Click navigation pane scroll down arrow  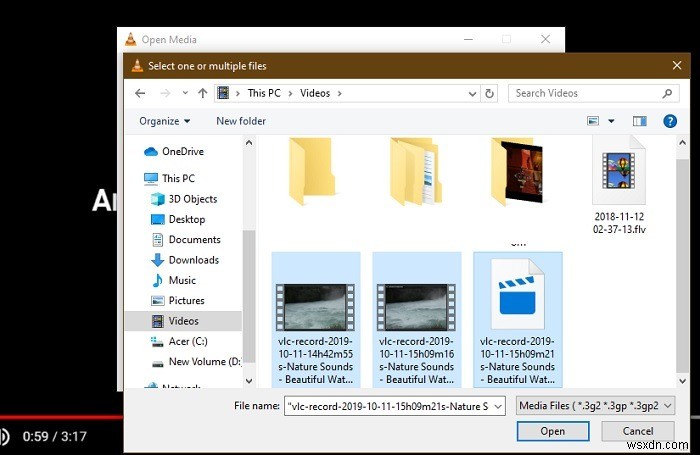(249, 381)
